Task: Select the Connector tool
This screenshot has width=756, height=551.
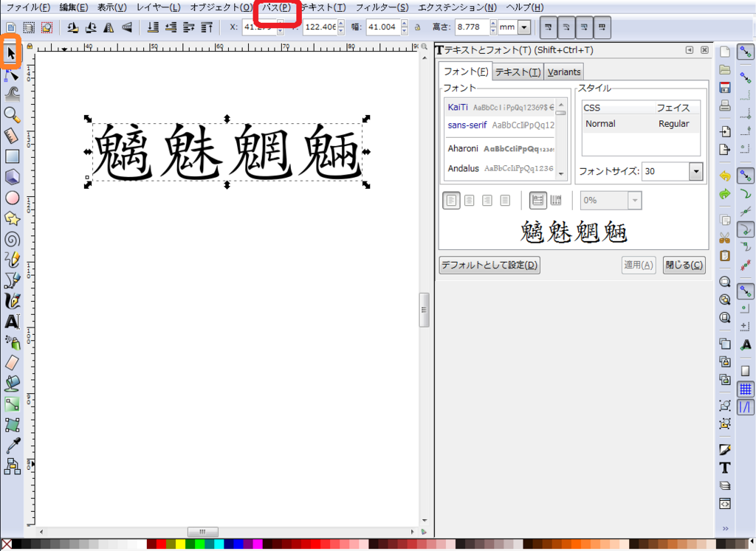Action: 12,466
